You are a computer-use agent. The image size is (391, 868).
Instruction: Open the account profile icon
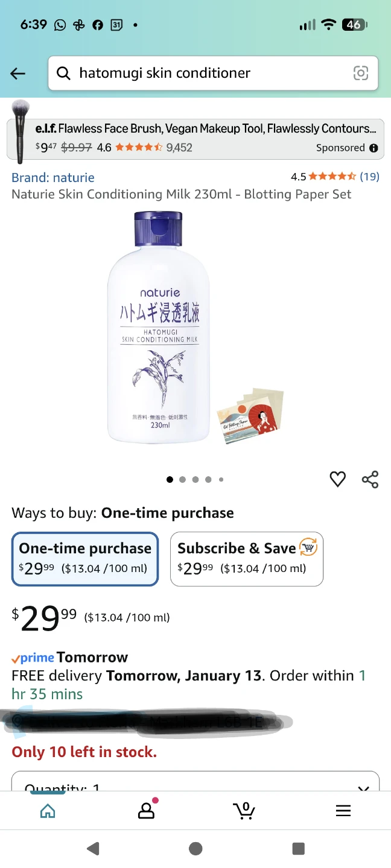[146, 811]
